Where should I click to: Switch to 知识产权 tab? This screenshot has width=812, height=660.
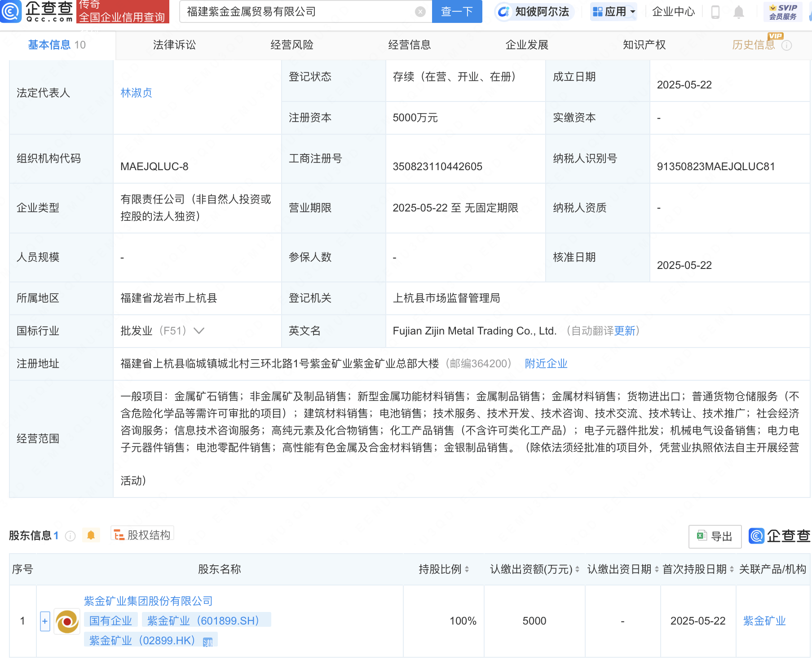[644, 45]
